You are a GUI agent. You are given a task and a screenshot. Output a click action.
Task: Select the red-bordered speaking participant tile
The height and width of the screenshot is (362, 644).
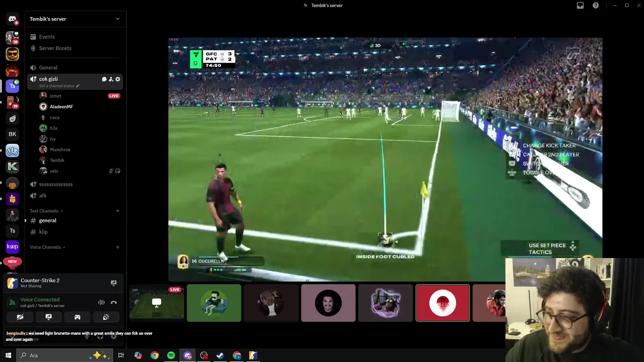(x=443, y=303)
